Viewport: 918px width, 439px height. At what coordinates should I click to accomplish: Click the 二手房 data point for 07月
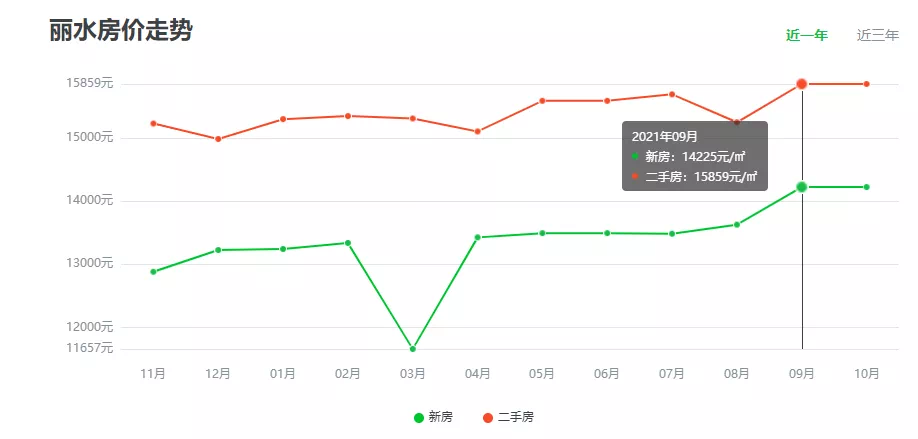point(672,94)
